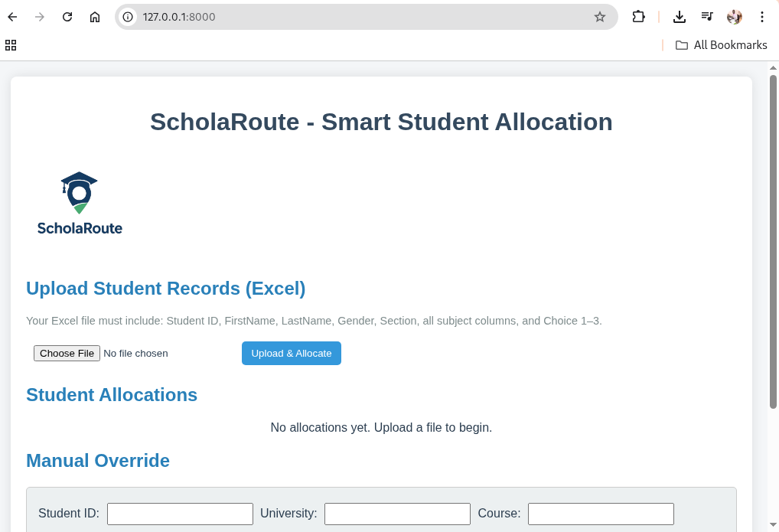
Task: Open the browser home page icon
Action: (x=95, y=17)
